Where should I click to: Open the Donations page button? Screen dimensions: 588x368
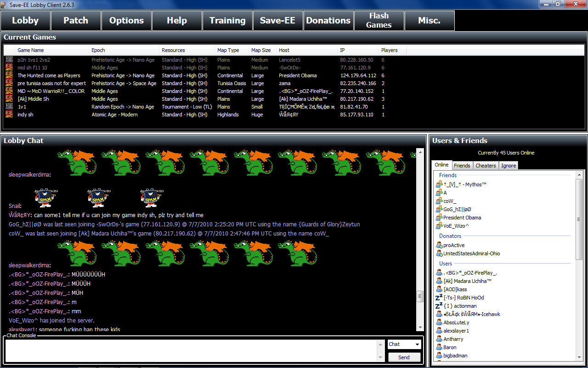pos(328,21)
